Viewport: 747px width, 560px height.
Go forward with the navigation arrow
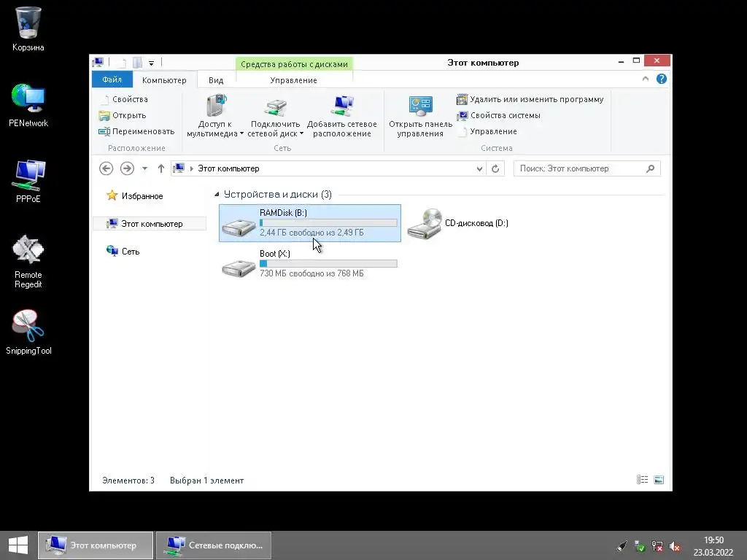tap(127, 168)
